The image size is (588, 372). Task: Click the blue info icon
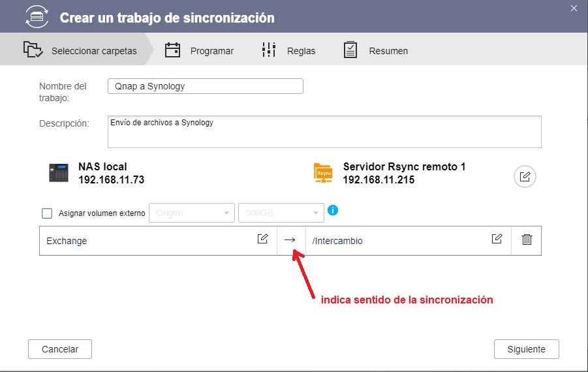pyautogui.click(x=333, y=211)
